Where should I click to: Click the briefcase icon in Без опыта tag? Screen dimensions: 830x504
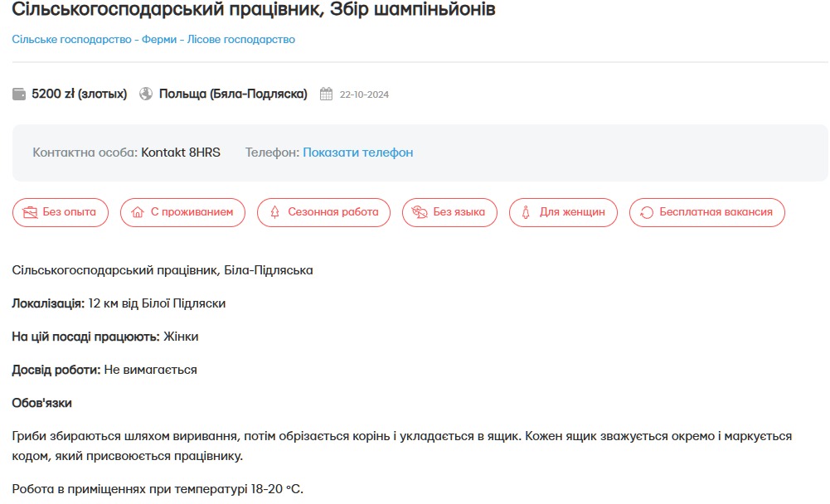(x=28, y=212)
